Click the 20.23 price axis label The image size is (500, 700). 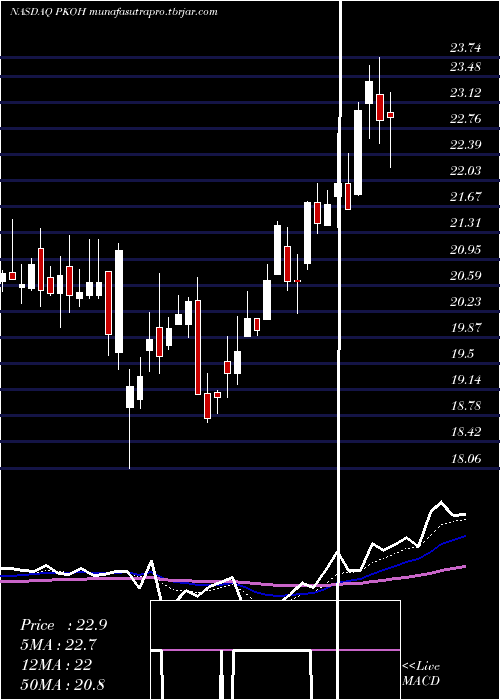pos(466,302)
